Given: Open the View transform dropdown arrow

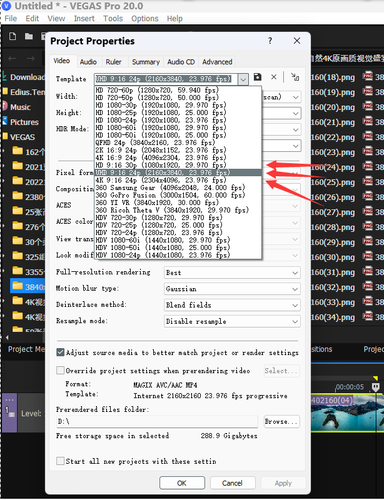Looking at the screenshot, I should pos(295,239).
